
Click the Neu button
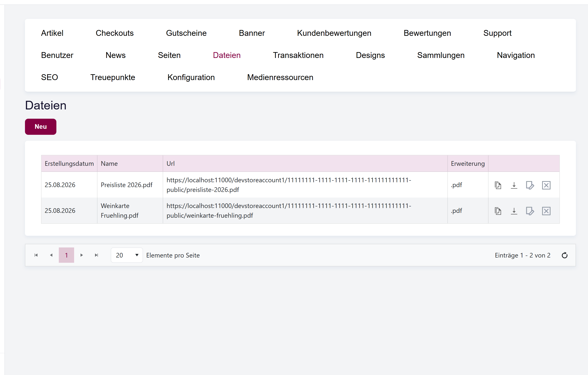[x=40, y=127]
